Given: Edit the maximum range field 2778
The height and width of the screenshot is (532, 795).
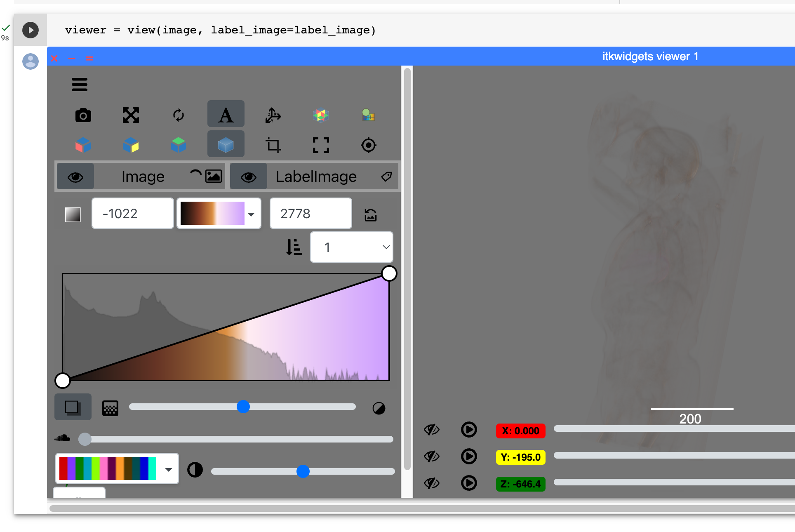Looking at the screenshot, I should tap(310, 213).
